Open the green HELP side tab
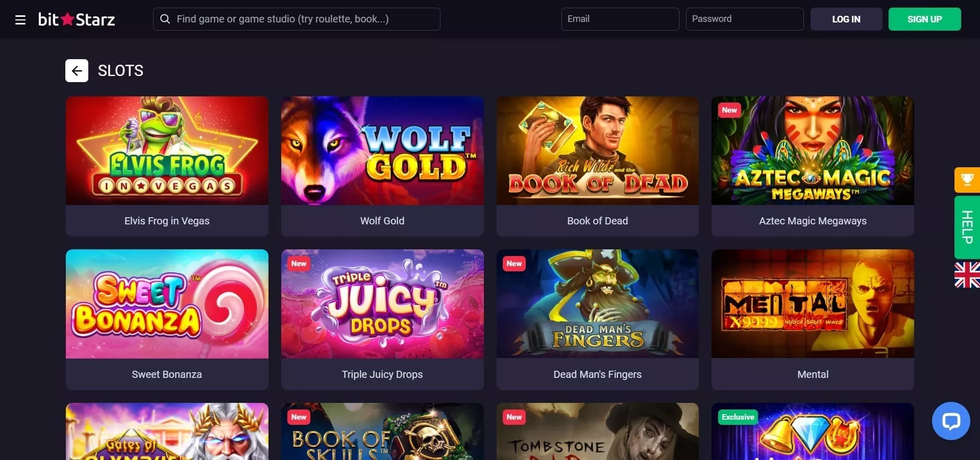This screenshot has width=980, height=460. [967, 227]
